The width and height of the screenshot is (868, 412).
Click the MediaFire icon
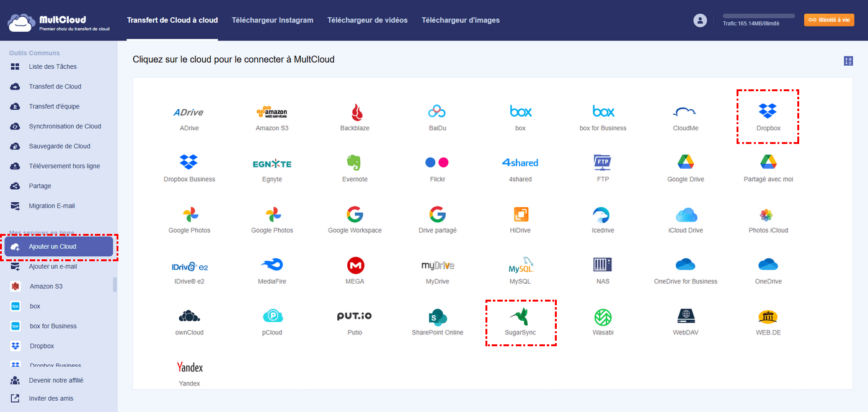(x=272, y=265)
